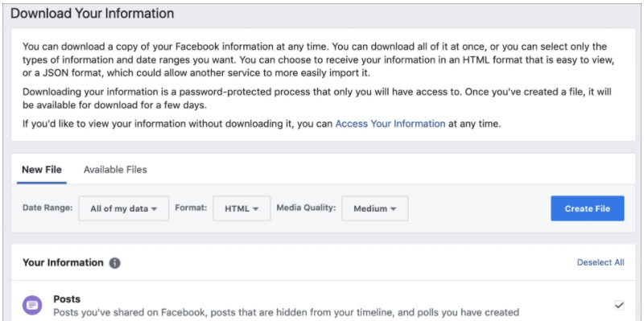The image size is (644, 321).
Task: Click the Date Range label
Action: tap(47, 208)
